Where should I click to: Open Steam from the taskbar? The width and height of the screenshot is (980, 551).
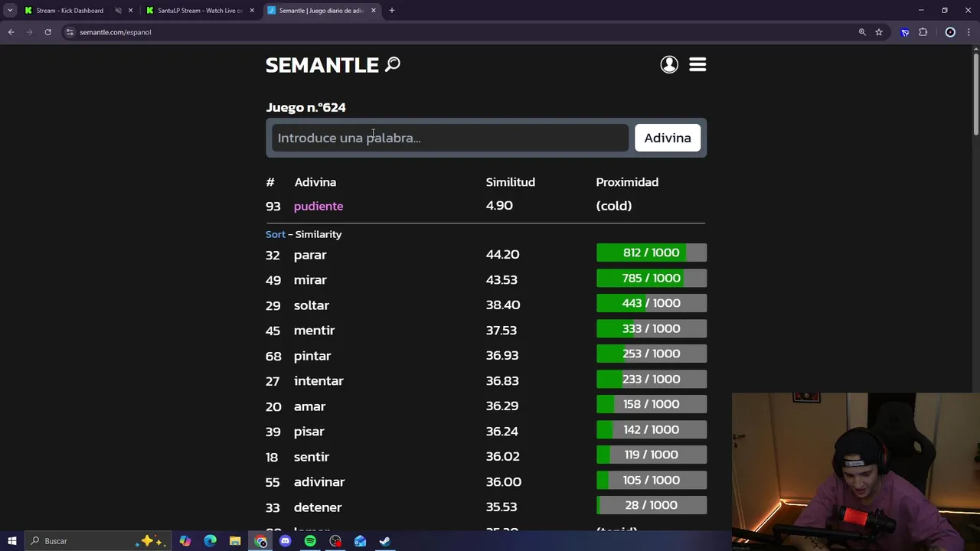[x=385, y=541]
